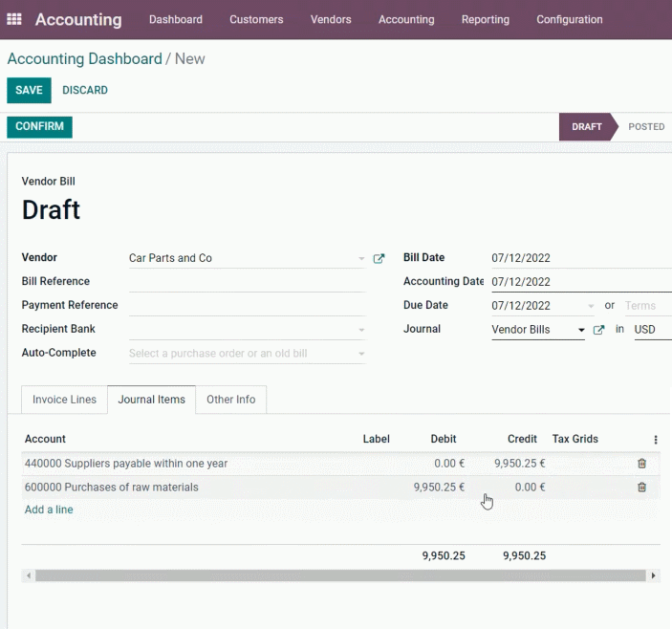Confirm the vendor bill
The width and height of the screenshot is (672, 629).
click(x=39, y=127)
